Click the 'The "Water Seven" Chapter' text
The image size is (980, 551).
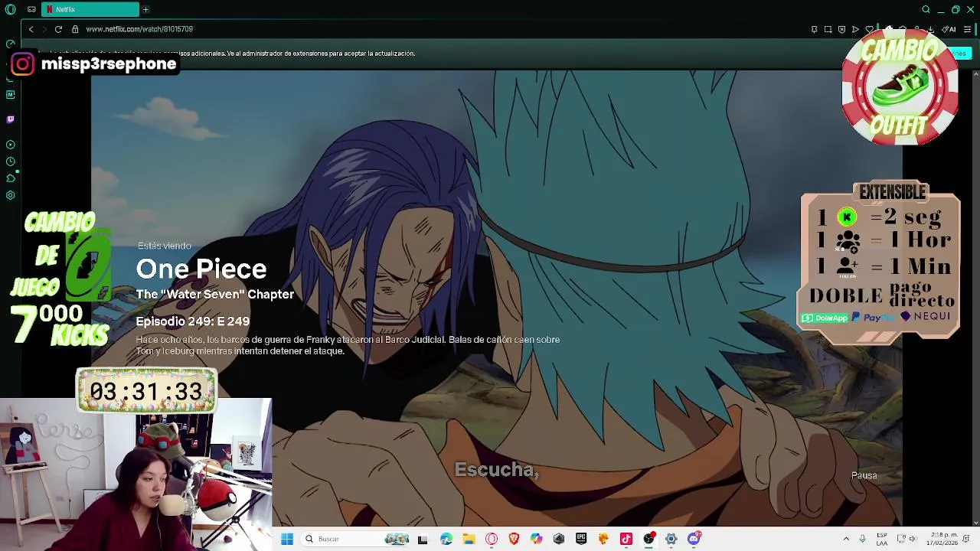[215, 294]
